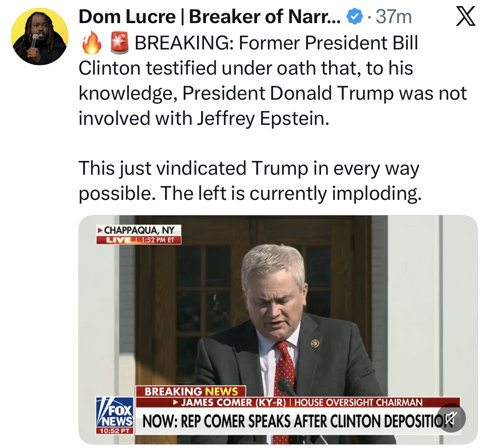Open the 37m timestamp link
Viewport: 489px width, 448px height.
394,17
